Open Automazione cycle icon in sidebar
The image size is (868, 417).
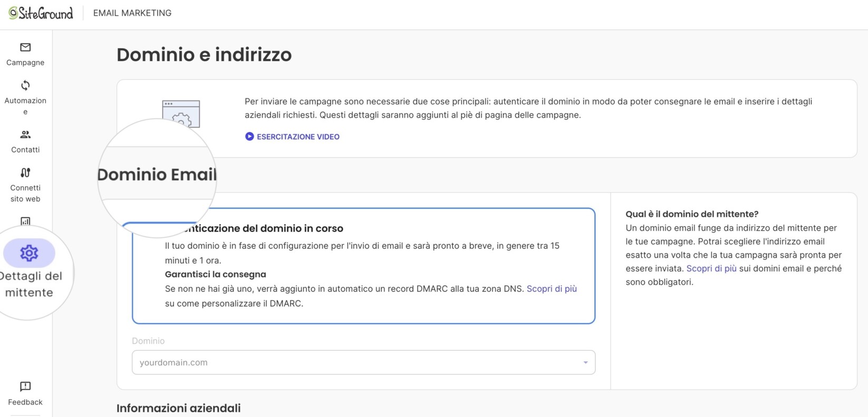[x=25, y=86]
